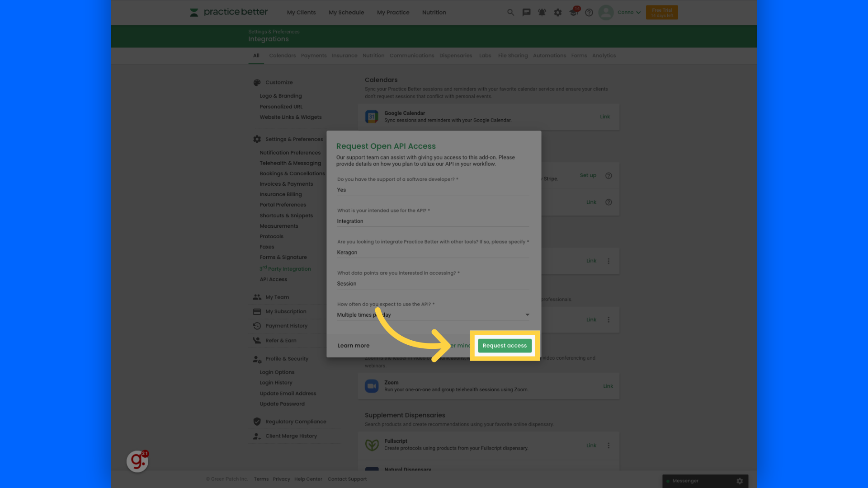Click help icon beside Set up link

pyautogui.click(x=609, y=176)
